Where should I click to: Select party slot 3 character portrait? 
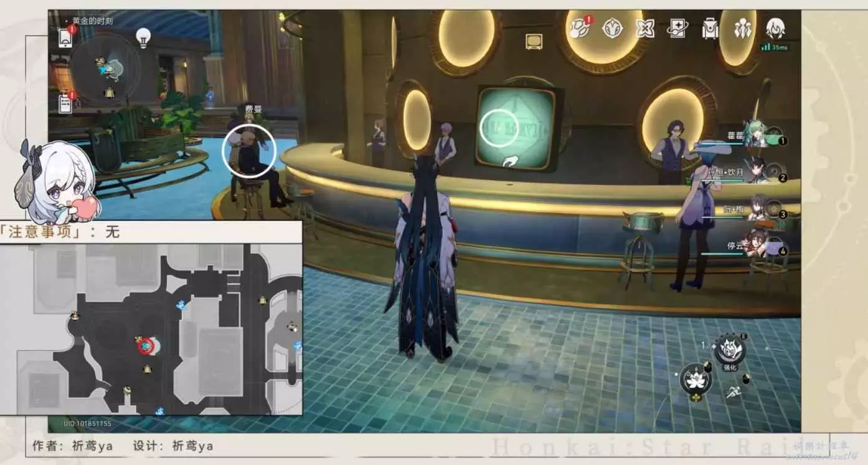[x=758, y=209]
